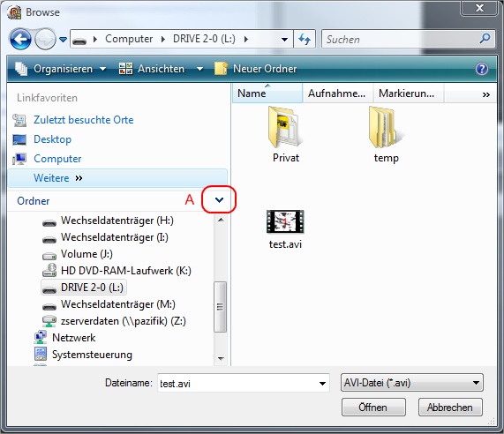Select HD DVD-RAM-Laufwerk (K:) drive
Image resolution: width=504 pixels, height=434 pixels.
point(125,271)
